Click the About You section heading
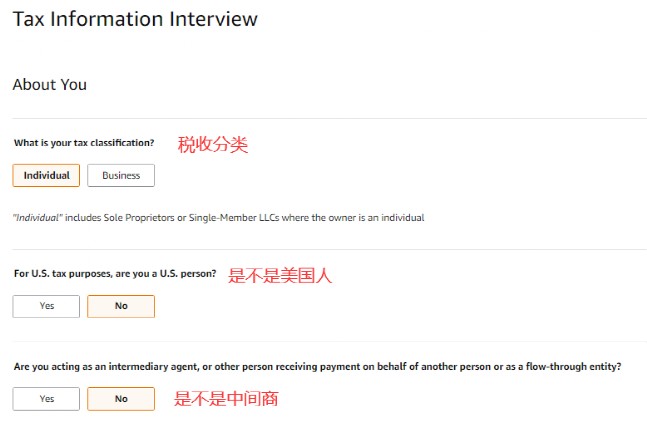 [49, 85]
